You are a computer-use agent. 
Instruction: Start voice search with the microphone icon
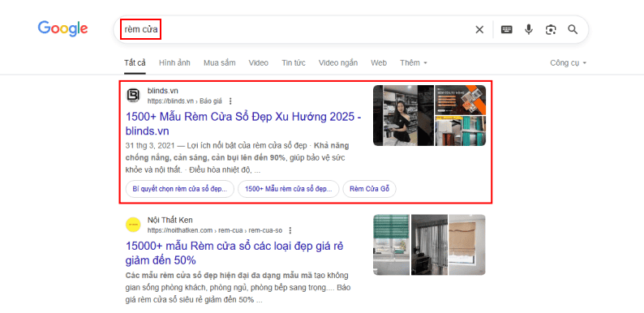[x=529, y=29]
